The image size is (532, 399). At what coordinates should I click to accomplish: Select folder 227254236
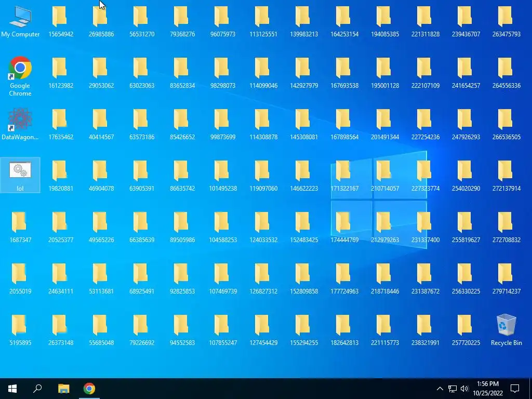tap(425, 124)
